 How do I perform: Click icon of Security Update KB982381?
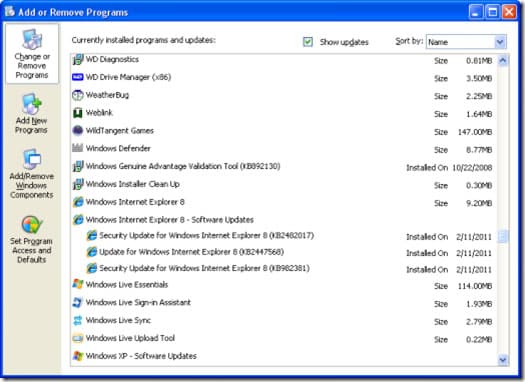(91, 268)
